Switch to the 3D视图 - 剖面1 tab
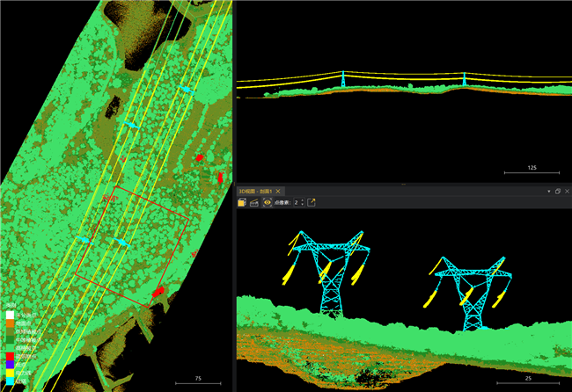The height and width of the screenshot is (392, 572). click(x=256, y=191)
